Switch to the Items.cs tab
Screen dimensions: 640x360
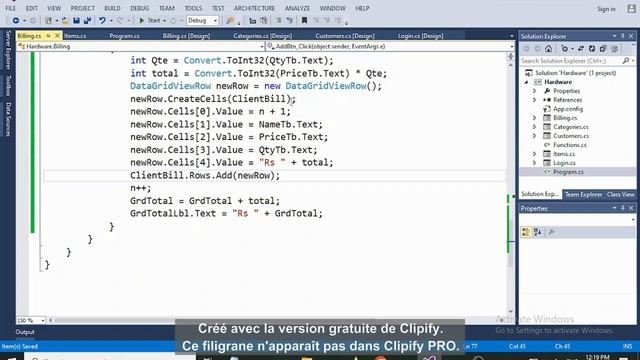point(75,36)
